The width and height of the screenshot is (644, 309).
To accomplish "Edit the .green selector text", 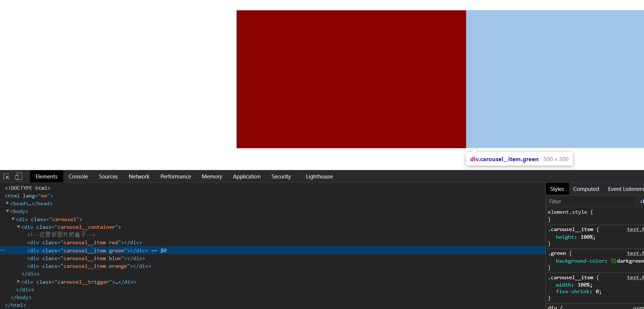I will pyautogui.click(x=557, y=253).
